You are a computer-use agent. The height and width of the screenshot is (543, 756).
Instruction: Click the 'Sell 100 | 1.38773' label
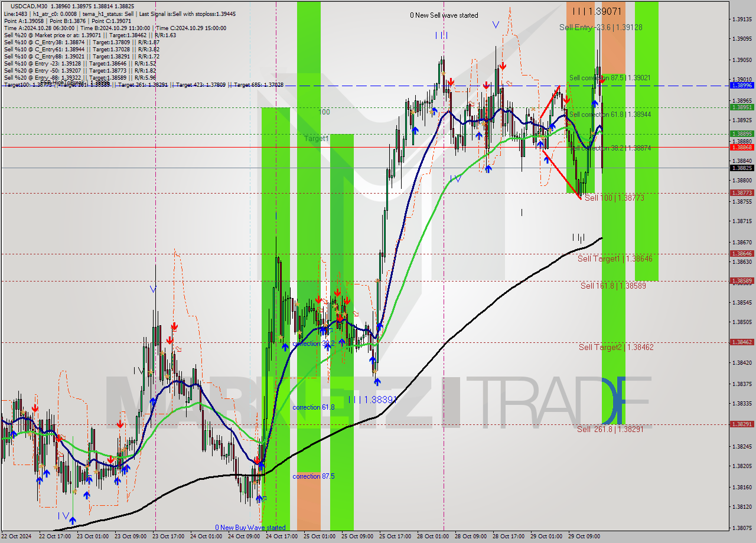(614, 198)
